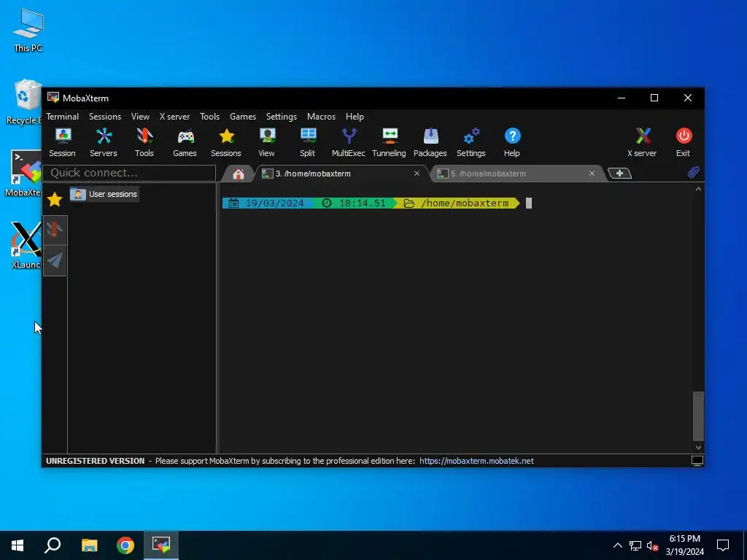Close the 5. /home/mobaxterm tab

[x=592, y=174]
